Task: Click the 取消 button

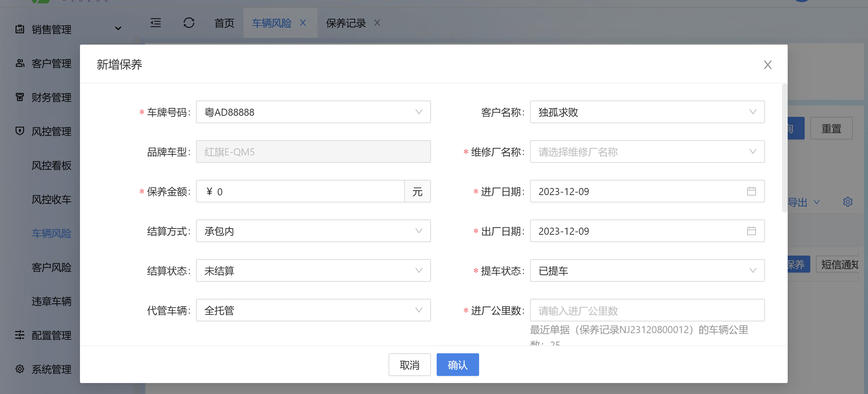Action: pyautogui.click(x=409, y=365)
